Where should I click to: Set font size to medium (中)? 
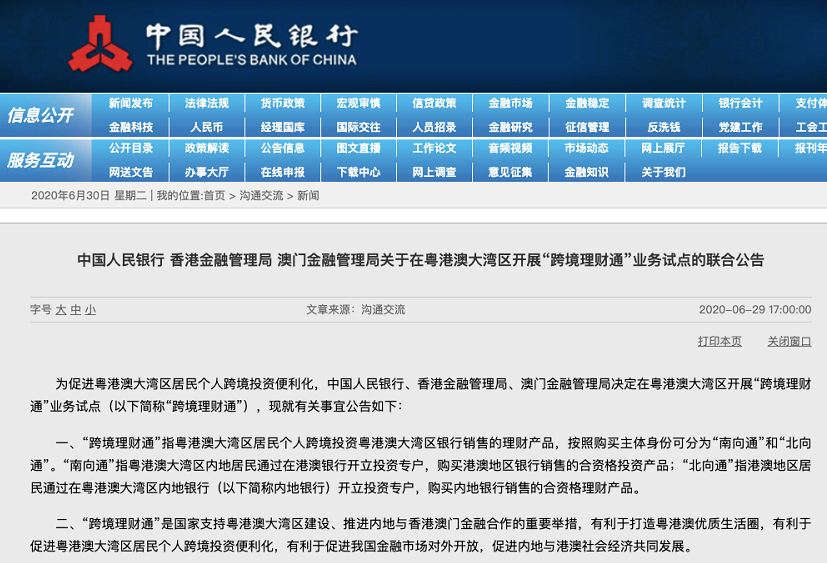(x=75, y=310)
